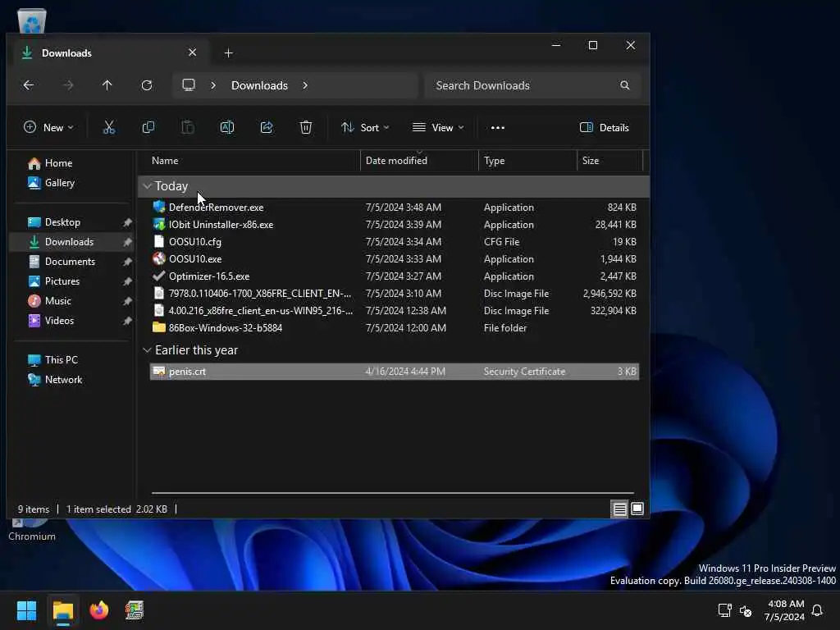
Task: Select OOSU10.exe file
Action: point(395,258)
